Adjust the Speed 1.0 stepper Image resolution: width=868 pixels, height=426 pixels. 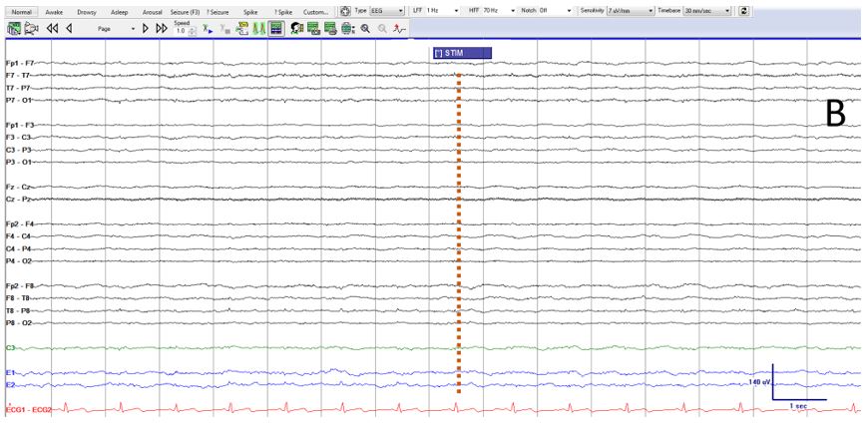192,32
